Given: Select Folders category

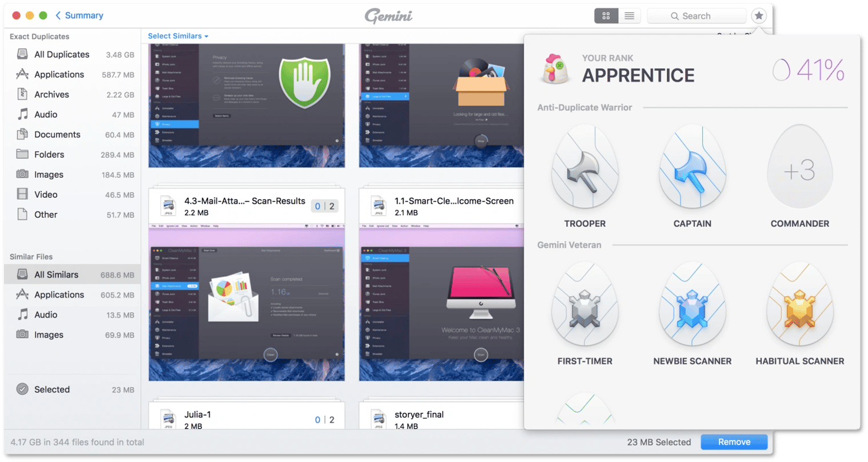Looking at the screenshot, I should tap(72, 155).
